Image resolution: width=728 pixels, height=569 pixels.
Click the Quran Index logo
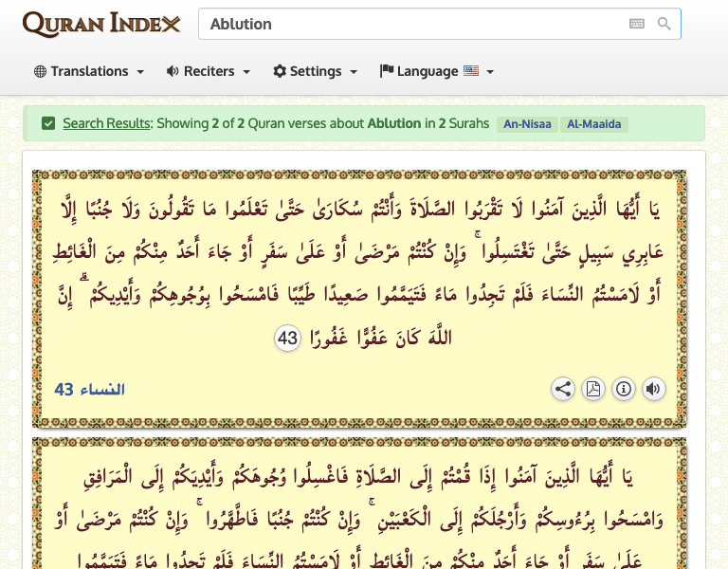pos(101,24)
